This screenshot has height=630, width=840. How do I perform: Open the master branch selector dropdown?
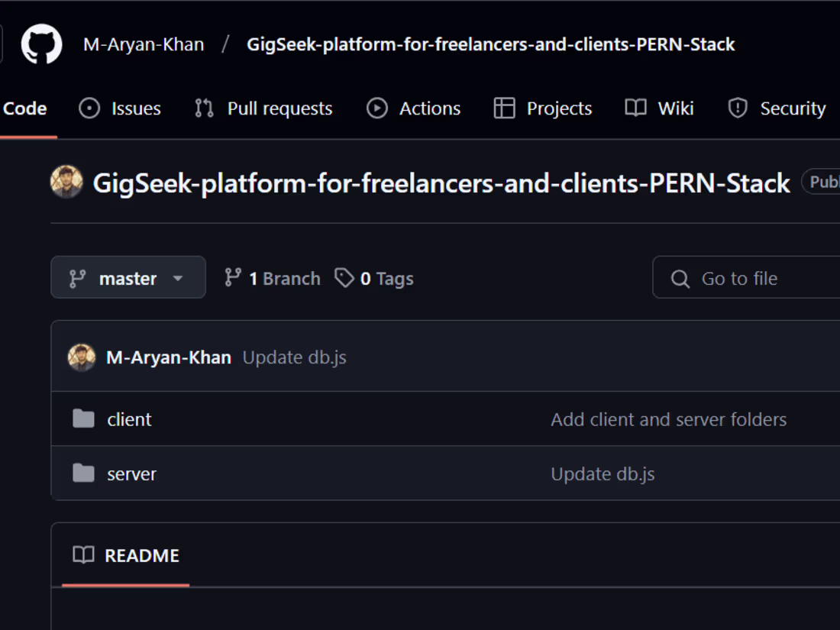point(128,277)
